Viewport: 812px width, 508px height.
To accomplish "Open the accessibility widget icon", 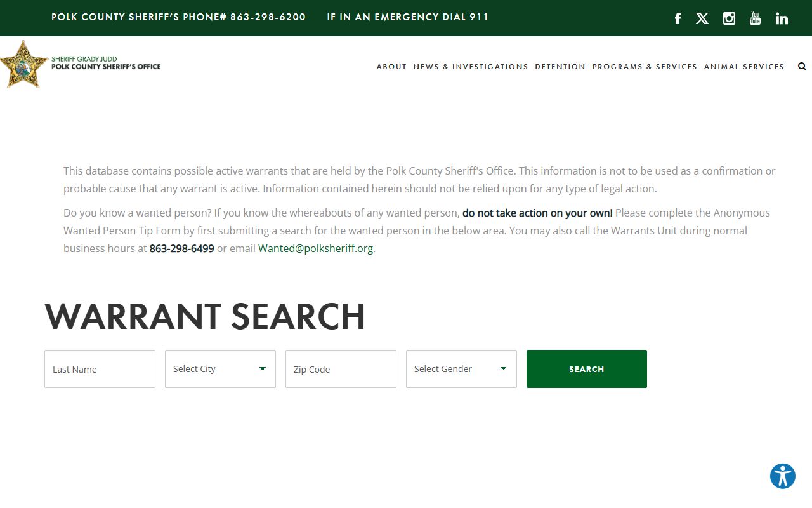I will [x=783, y=476].
